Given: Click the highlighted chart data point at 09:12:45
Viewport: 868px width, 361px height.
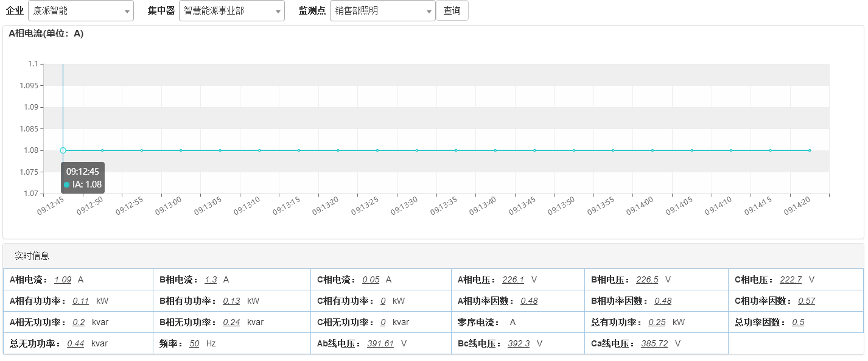Looking at the screenshot, I should pyautogui.click(x=63, y=150).
